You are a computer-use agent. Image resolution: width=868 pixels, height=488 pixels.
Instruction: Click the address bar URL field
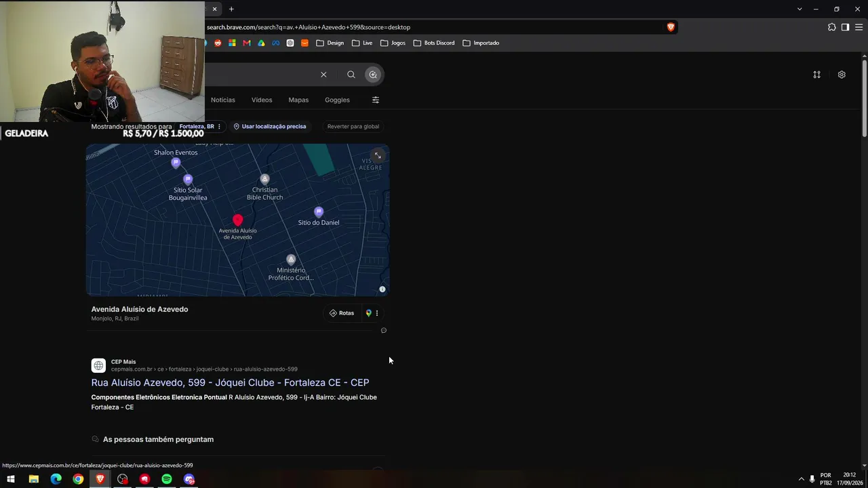point(434,27)
